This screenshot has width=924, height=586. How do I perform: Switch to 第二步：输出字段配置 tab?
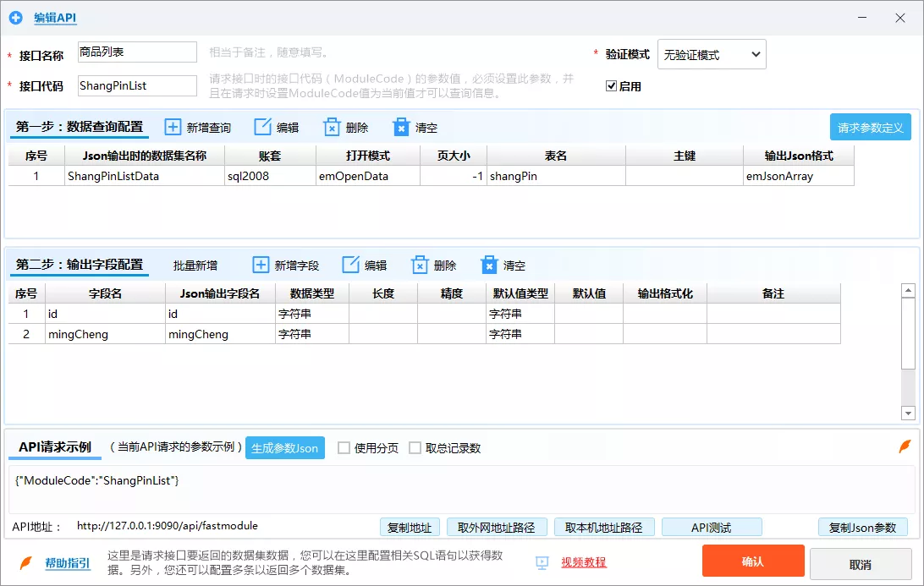click(x=80, y=265)
